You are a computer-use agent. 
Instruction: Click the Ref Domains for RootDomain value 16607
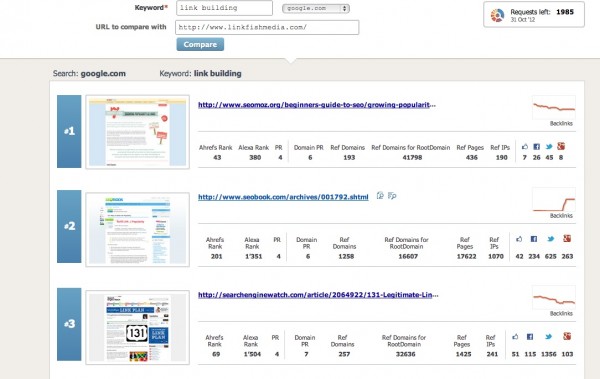coord(408,256)
